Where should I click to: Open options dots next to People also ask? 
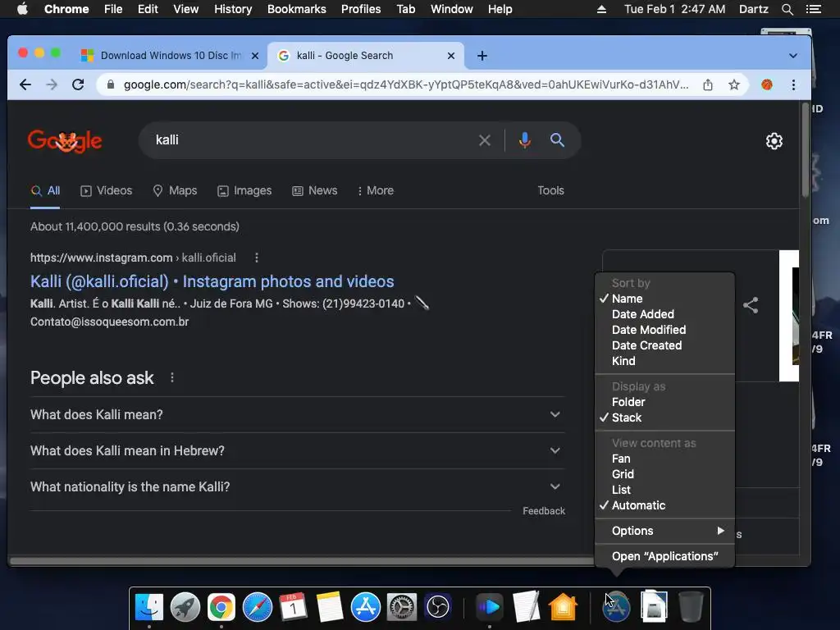(x=172, y=377)
